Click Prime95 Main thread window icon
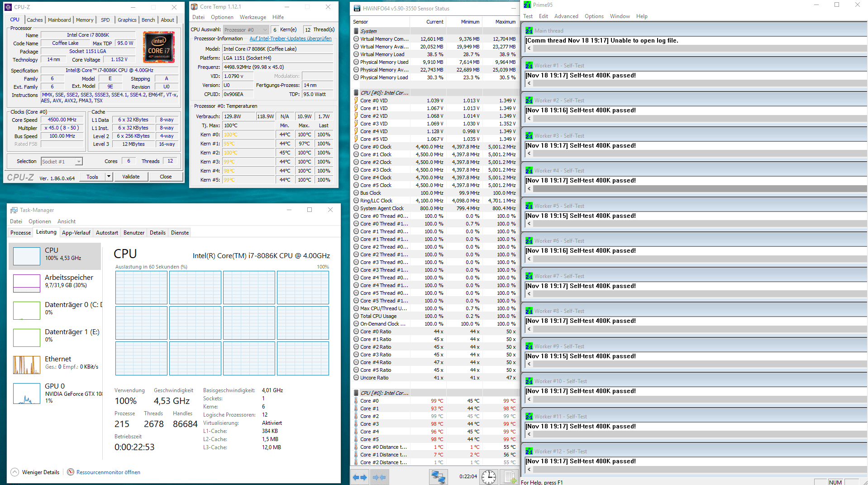The width and height of the screenshot is (868, 485). tap(529, 30)
